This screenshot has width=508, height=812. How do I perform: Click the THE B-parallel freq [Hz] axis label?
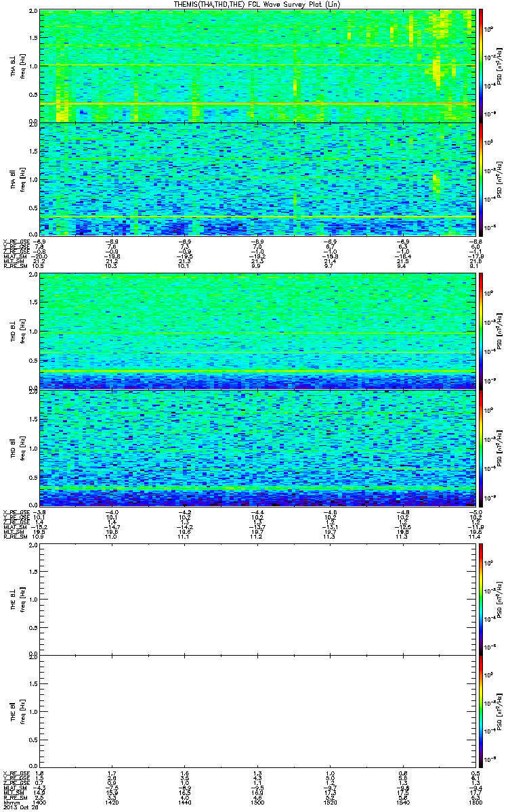(23, 711)
